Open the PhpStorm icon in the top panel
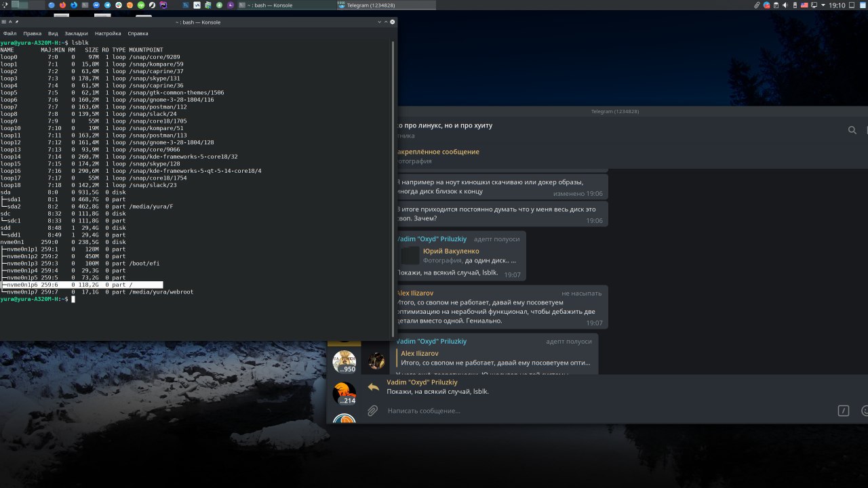 point(163,5)
